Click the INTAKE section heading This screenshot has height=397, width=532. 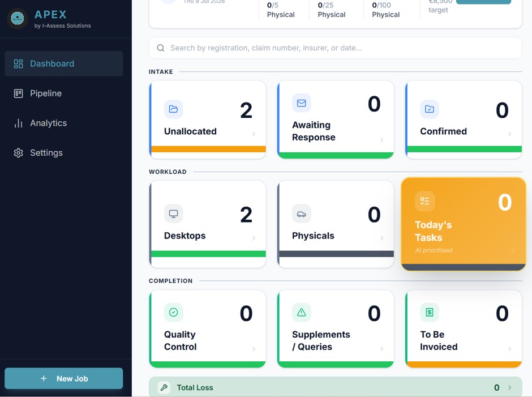[x=161, y=72]
